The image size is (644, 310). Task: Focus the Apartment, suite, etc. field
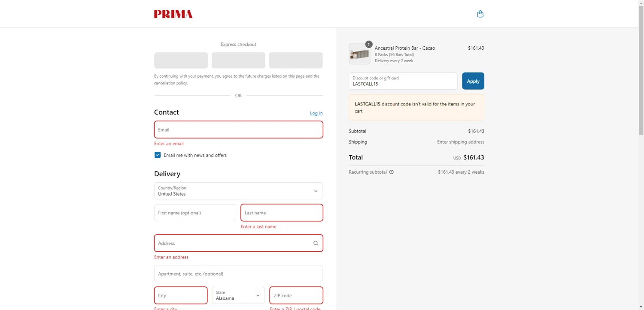coord(238,274)
